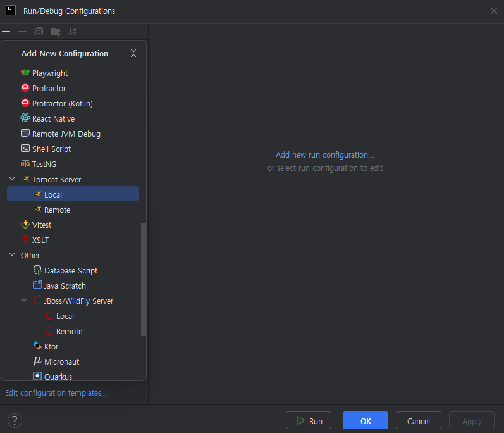Click the IntelliJ IDEA logo in title bar
This screenshot has width=504, height=433.
tap(11, 10)
